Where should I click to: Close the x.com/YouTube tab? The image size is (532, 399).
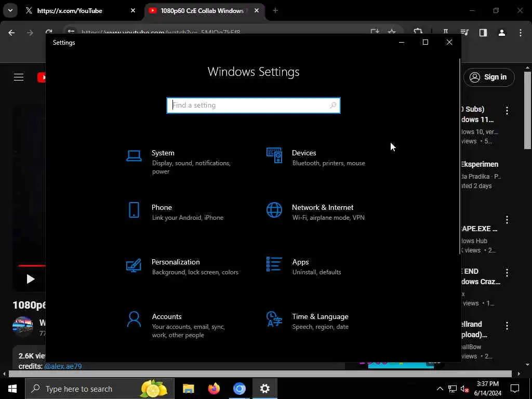133,10
